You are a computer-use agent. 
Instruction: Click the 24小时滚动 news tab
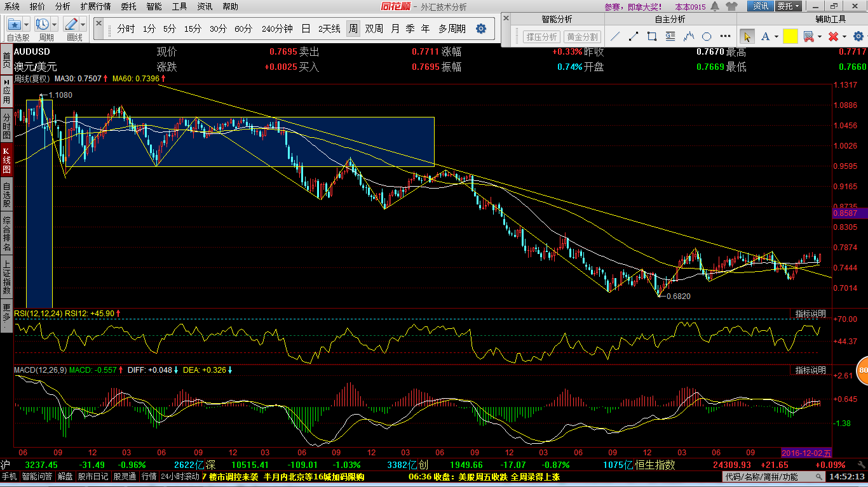click(x=180, y=477)
